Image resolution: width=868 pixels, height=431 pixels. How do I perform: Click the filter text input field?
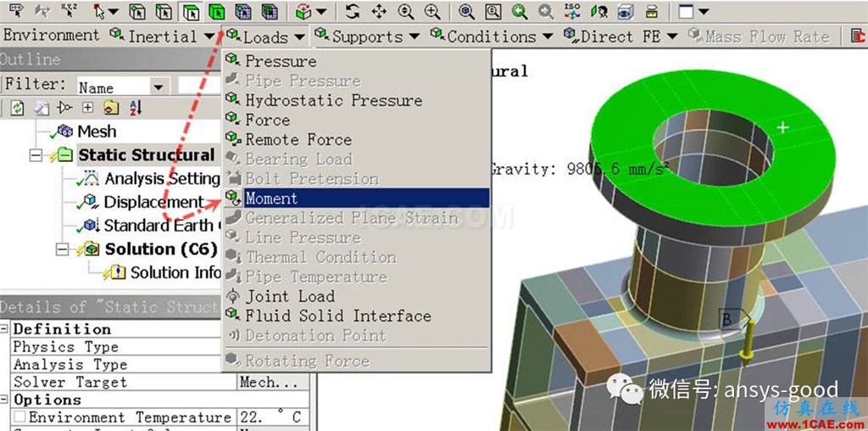coord(200,87)
